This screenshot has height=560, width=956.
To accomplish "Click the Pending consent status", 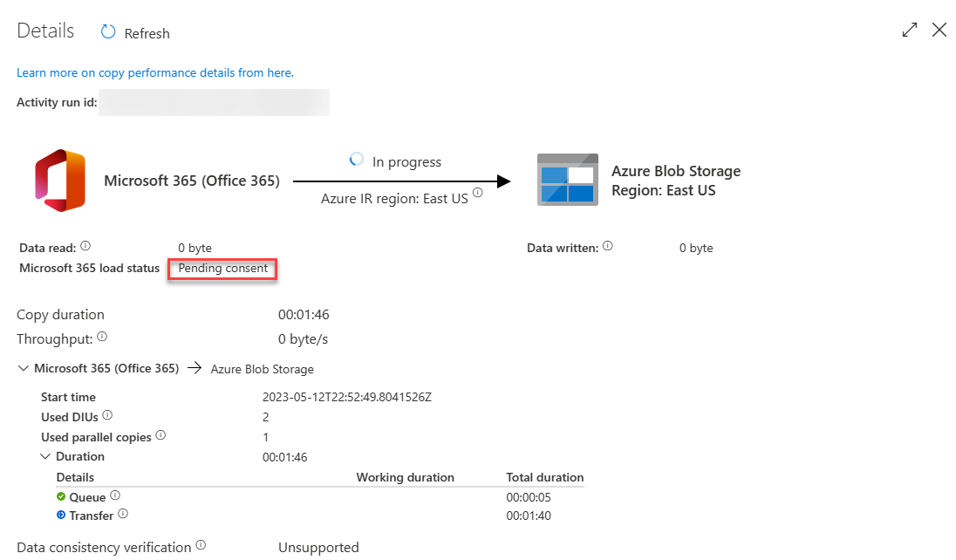I will pos(222,268).
